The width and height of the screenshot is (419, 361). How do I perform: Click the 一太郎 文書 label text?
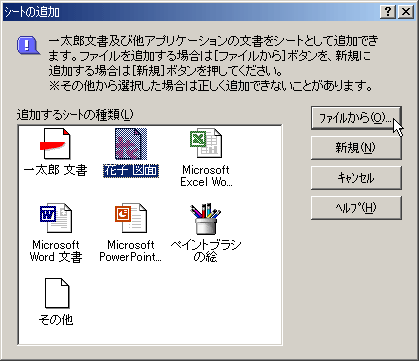(x=55, y=170)
